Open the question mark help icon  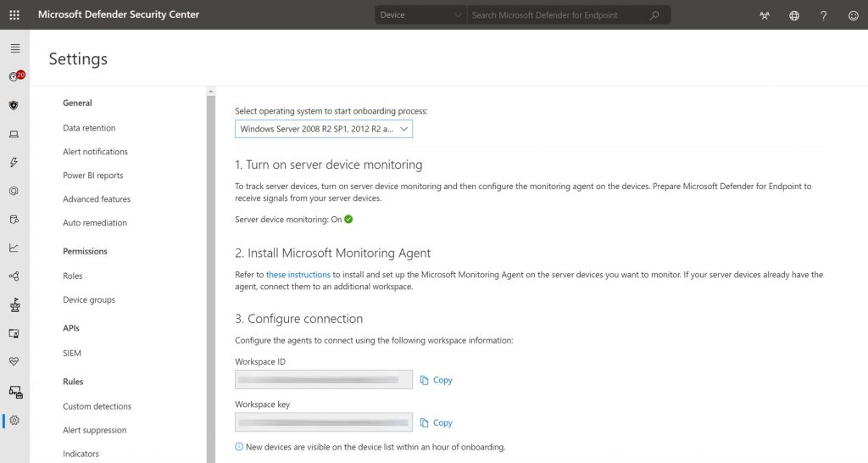click(x=824, y=15)
